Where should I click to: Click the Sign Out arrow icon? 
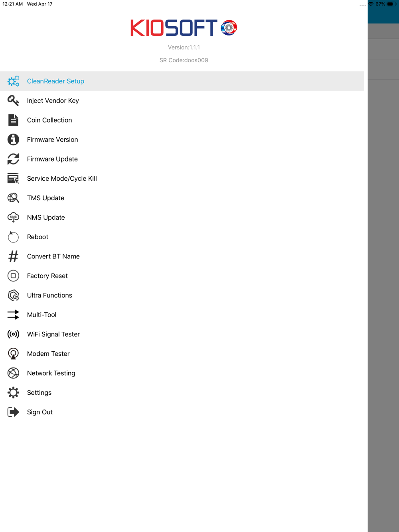(x=13, y=412)
